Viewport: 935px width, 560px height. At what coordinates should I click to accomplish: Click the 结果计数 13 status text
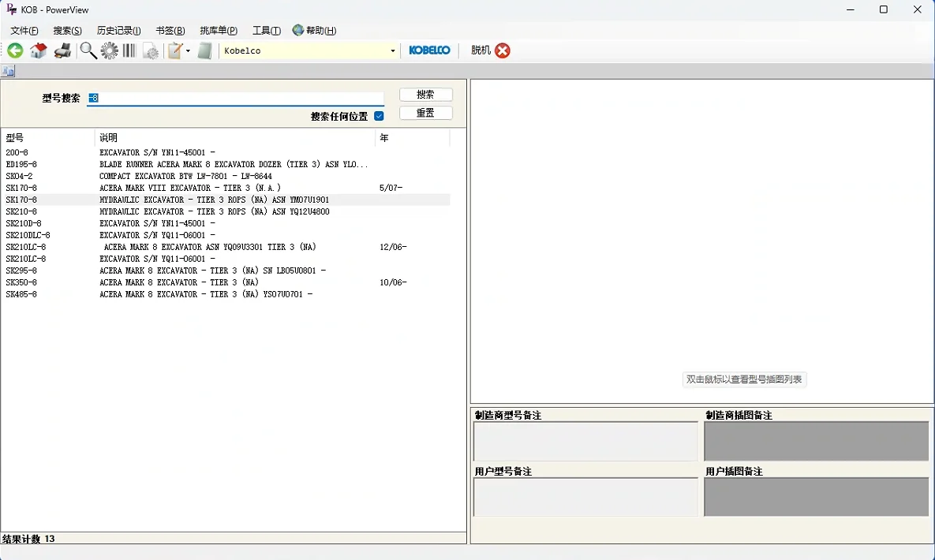point(28,539)
